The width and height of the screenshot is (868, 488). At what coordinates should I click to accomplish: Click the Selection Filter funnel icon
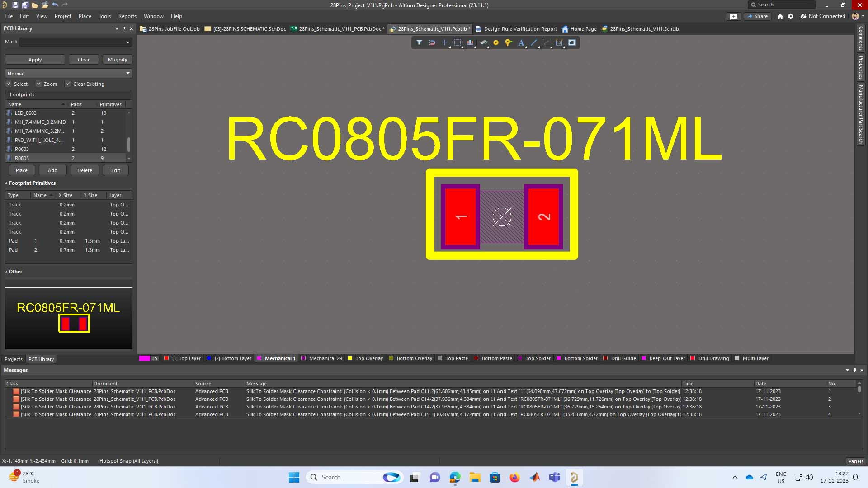(x=419, y=42)
